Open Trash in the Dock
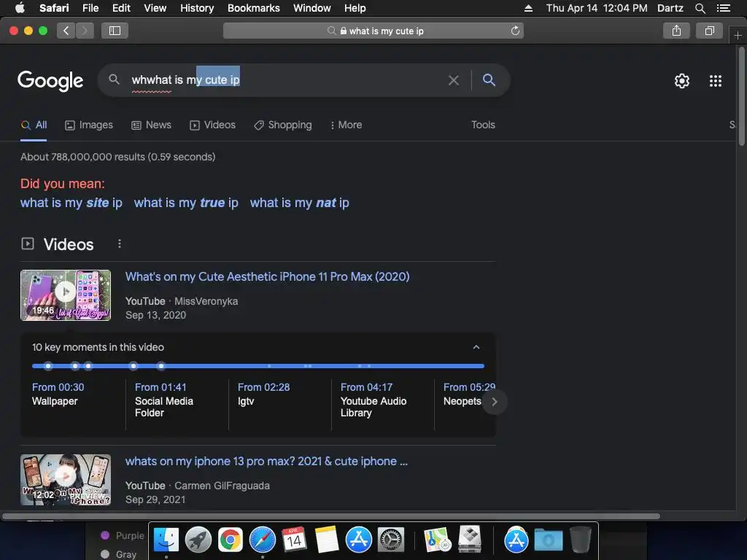Viewport: 747px width, 560px height. (580, 540)
